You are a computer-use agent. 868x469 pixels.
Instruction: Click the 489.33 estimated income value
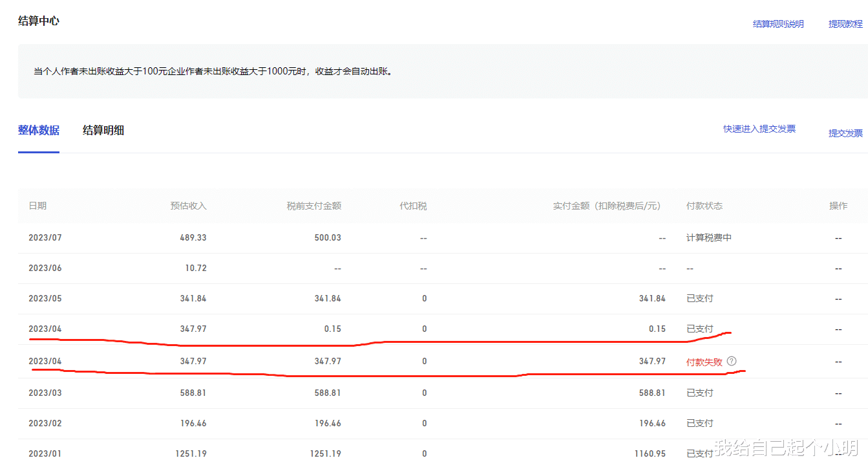[x=193, y=237]
